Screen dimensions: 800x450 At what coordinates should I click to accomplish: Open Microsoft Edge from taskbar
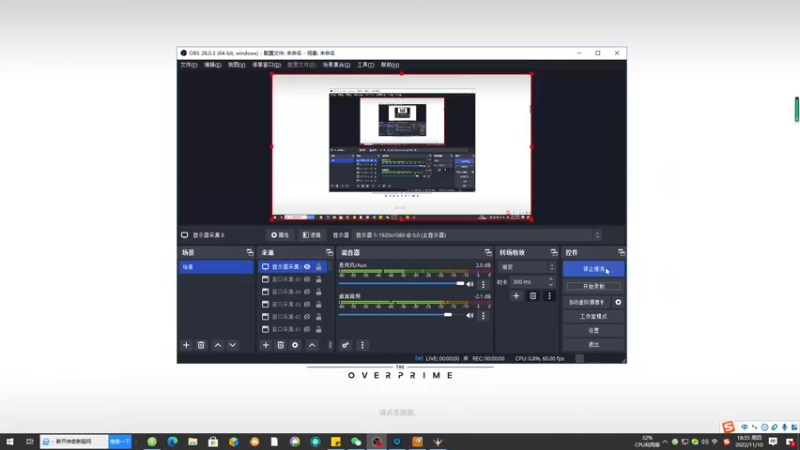tap(172, 442)
